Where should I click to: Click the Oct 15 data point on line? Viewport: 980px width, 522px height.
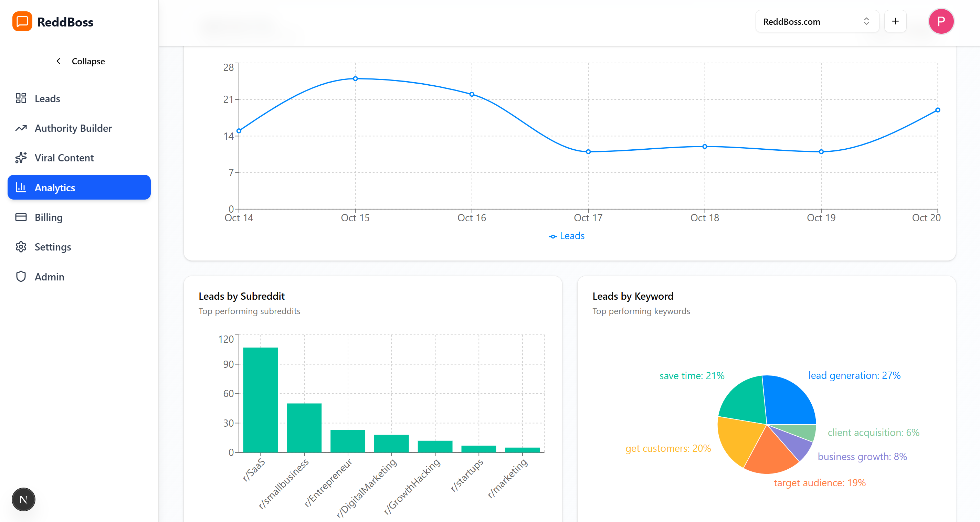point(355,79)
